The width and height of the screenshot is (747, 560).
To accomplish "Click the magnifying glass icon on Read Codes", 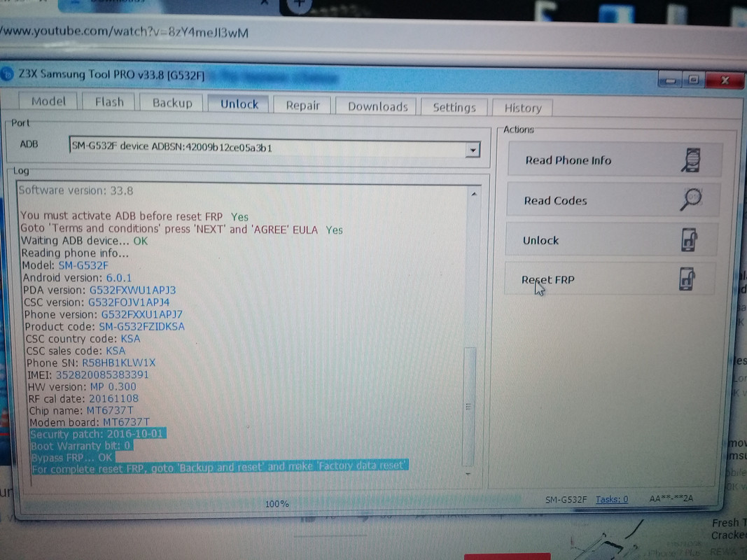I will point(691,199).
